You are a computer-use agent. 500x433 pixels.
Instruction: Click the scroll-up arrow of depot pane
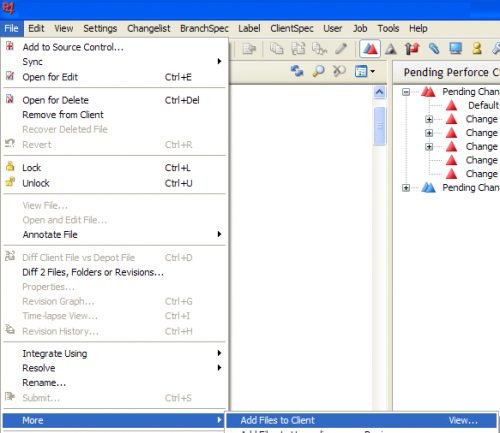[379, 92]
